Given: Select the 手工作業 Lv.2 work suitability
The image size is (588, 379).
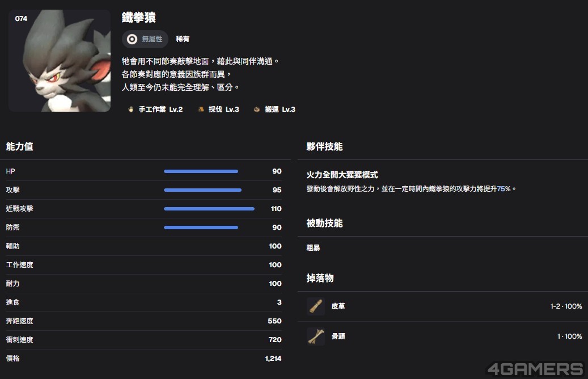Looking at the screenshot, I should (155, 109).
